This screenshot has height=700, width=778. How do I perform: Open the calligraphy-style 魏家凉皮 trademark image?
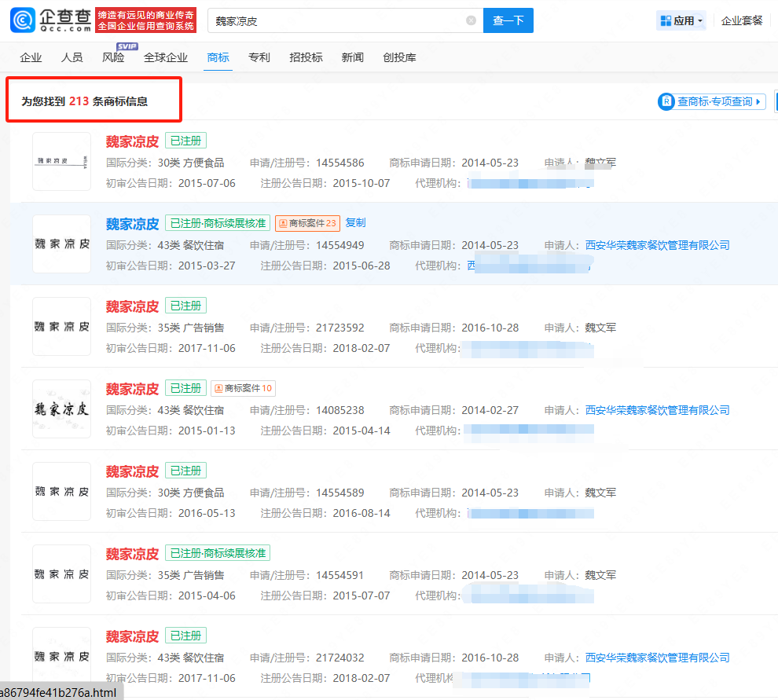(x=61, y=409)
